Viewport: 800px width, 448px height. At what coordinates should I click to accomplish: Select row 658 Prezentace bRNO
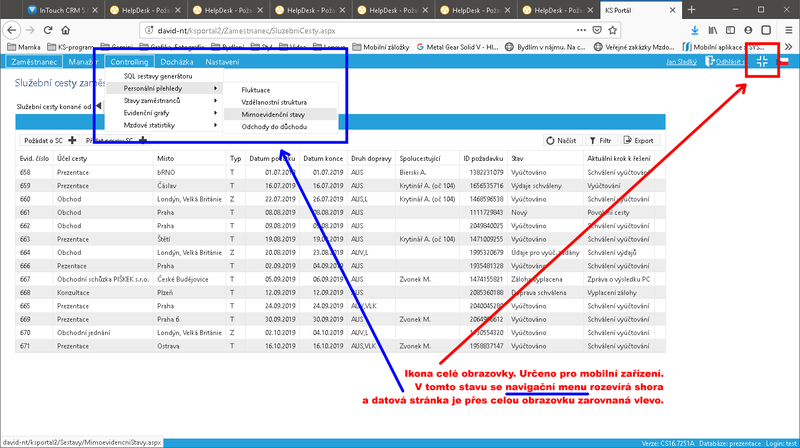(340, 172)
